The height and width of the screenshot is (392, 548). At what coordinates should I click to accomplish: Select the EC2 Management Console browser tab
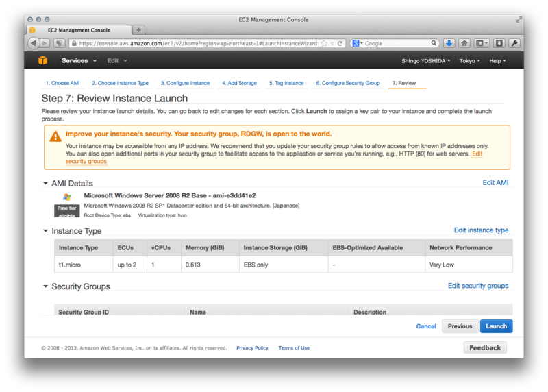[79, 30]
